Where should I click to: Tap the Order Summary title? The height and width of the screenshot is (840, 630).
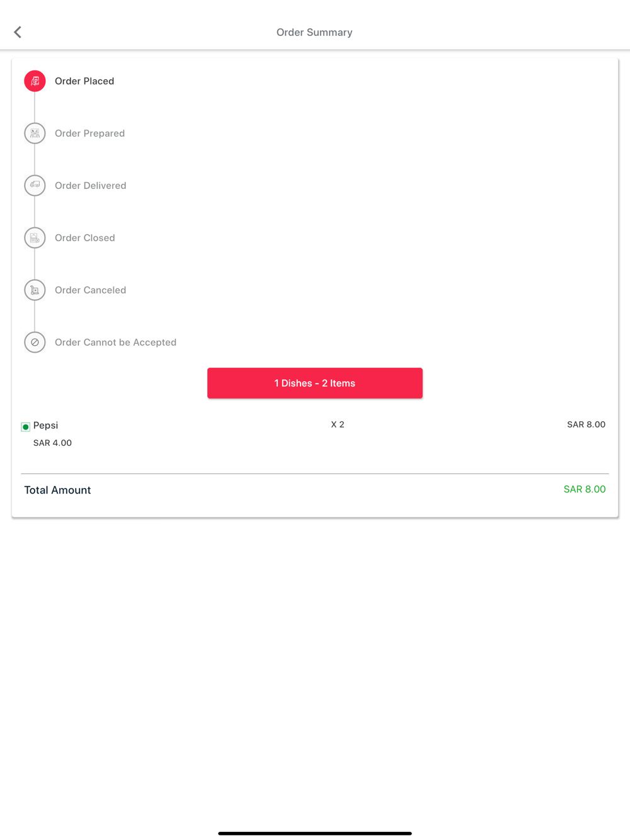tap(314, 32)
